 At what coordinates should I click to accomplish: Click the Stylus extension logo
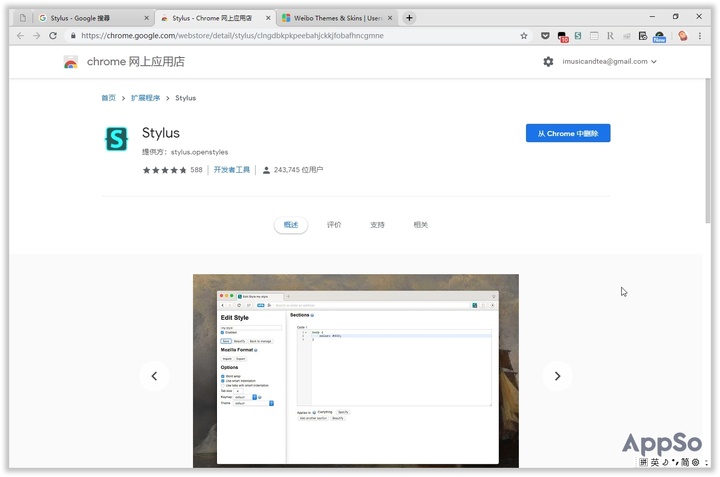click(x=116, y=139)
